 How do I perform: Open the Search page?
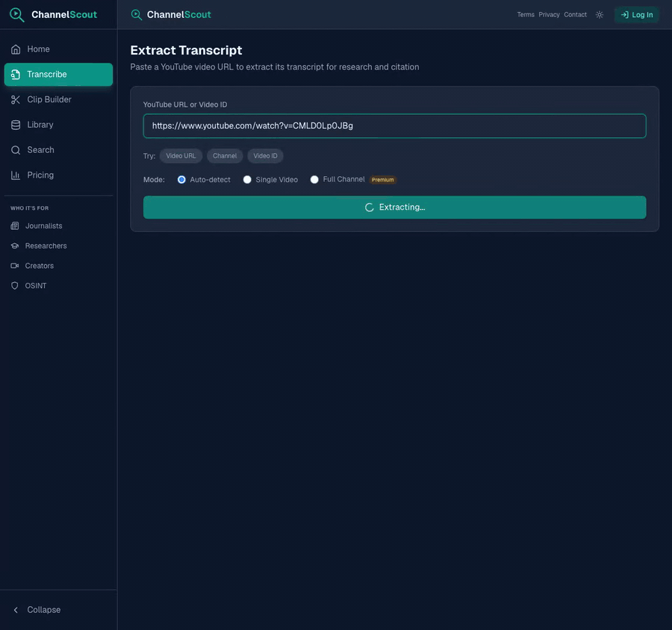point(59,150)
